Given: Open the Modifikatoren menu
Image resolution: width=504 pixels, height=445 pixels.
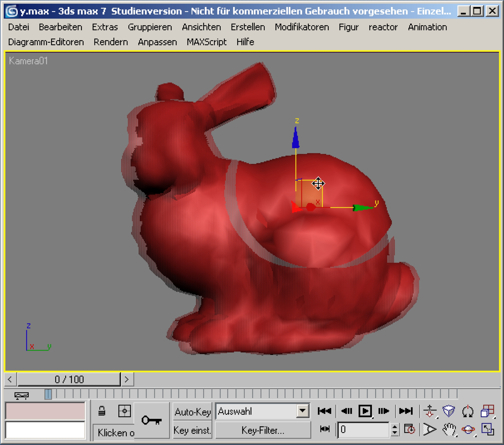Looking at the screenshot, I should coord(302,27).
